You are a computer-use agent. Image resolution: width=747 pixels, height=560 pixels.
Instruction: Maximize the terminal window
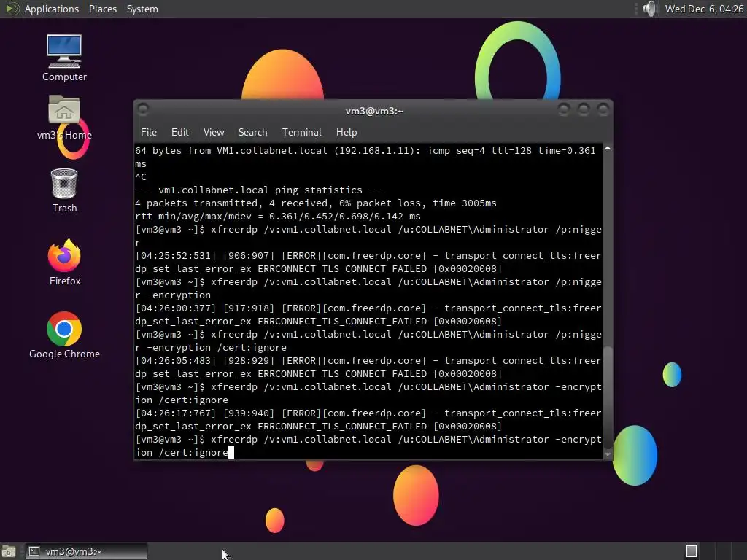[x=584, y=109]
